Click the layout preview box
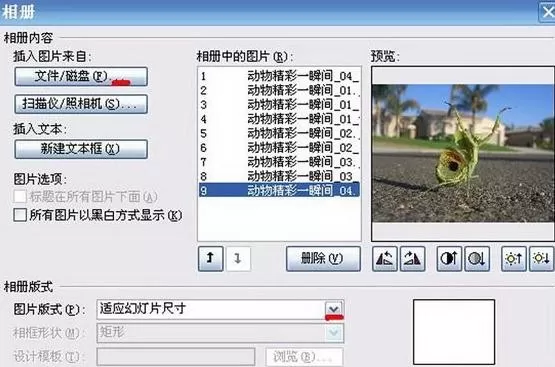The width and height of the screenshot is (555, 367). pos(454,332)
